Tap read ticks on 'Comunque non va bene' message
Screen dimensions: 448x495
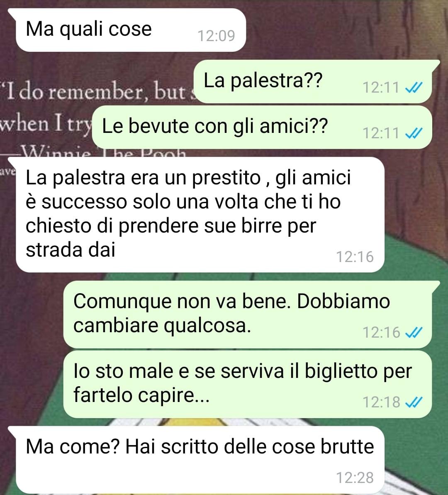[x=413, y=332]
